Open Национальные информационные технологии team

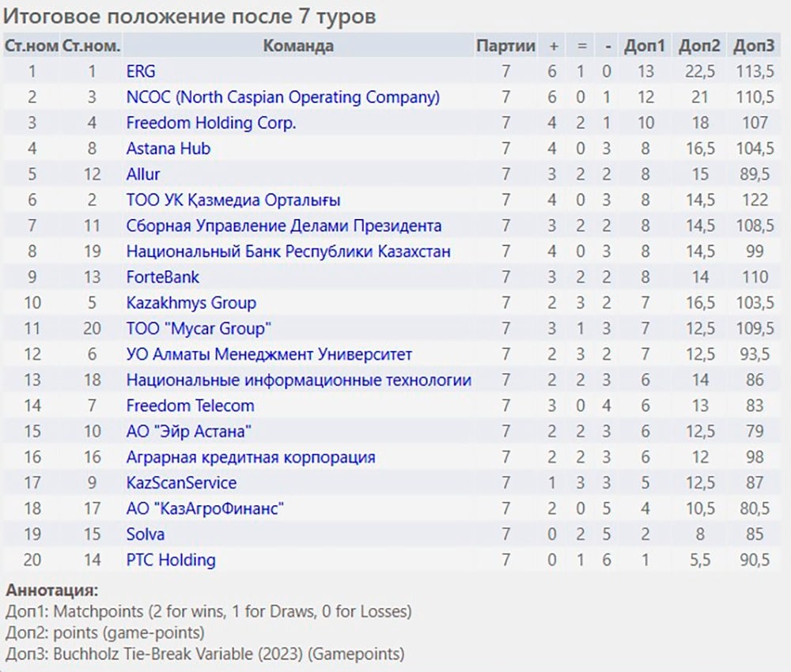pyautogui.click(x=299, y=380)
